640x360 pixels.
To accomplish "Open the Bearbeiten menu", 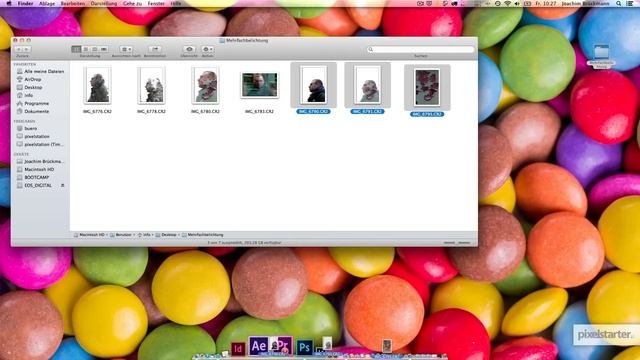I will coord(73,3).
